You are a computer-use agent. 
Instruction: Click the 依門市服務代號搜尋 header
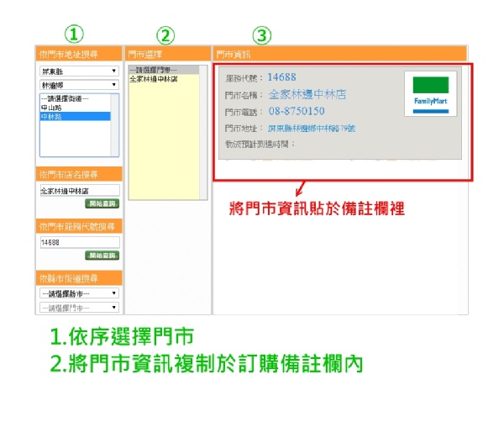(x=79, y=226)
